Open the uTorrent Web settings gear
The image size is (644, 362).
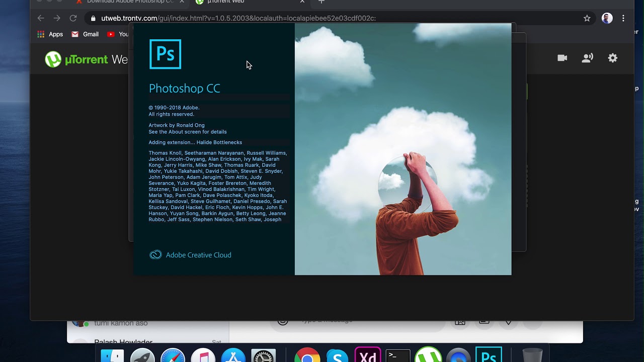coord(612,58)
